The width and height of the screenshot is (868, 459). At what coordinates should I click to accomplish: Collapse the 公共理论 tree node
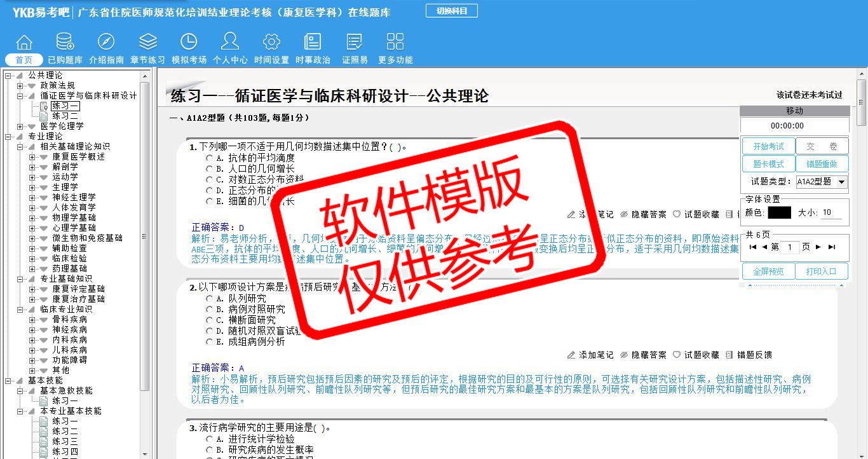(8, 76)
